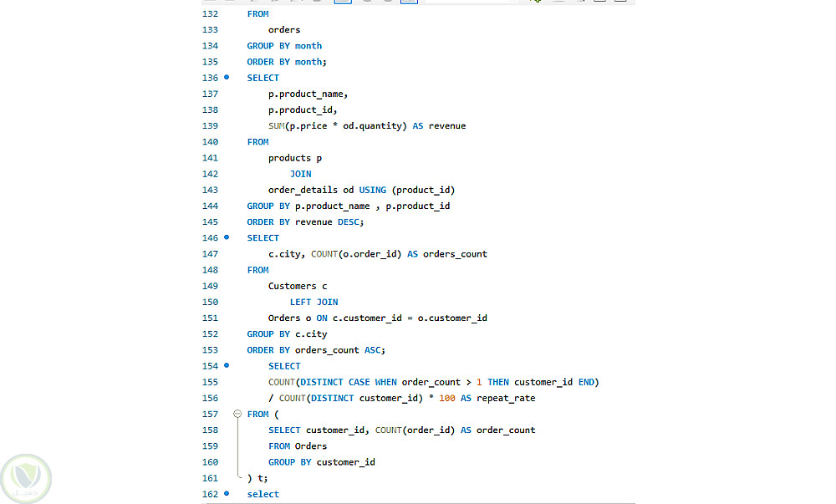The height and width of the screenshot is (504, 836).
Task: Click the JOIN keyword on line 142
Action: [301, 174]
